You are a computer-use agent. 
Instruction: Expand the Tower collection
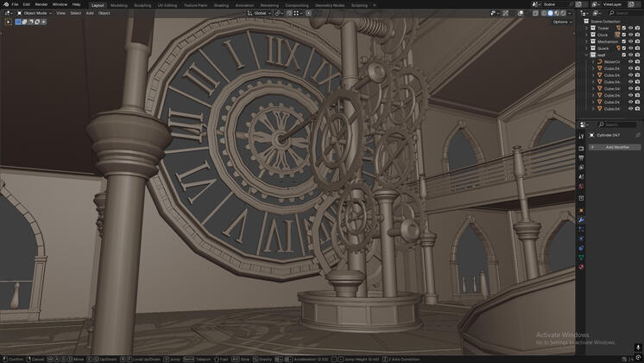pos(586,28)
